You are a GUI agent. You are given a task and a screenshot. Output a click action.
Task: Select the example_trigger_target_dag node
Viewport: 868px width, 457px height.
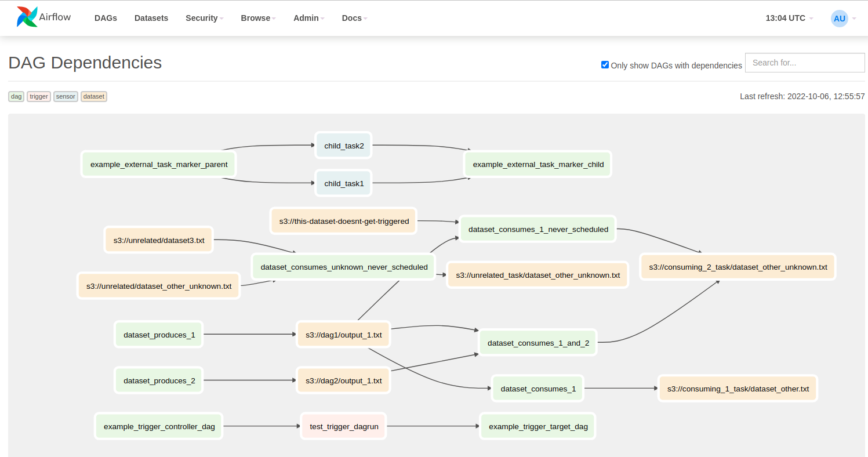(537, 426)
